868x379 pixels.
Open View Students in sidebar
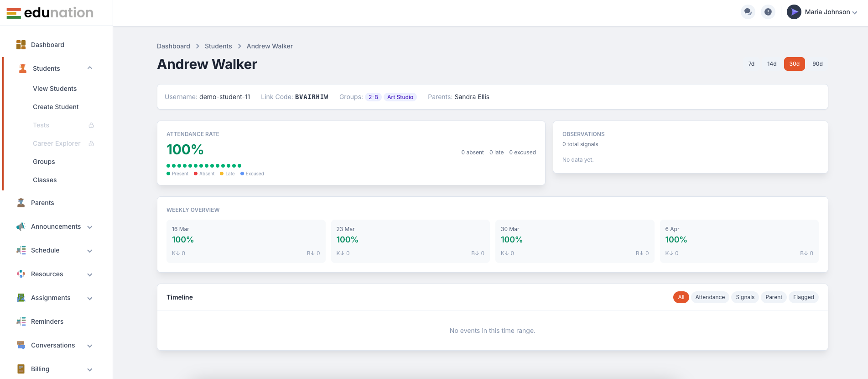55,89
